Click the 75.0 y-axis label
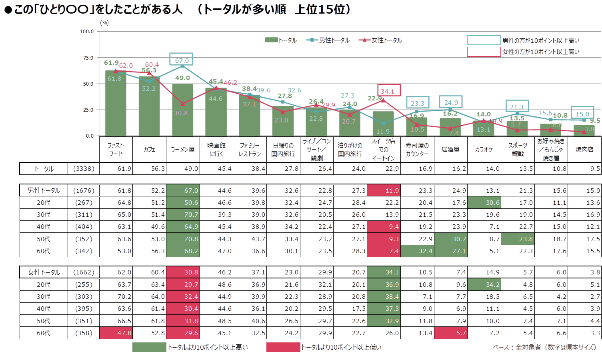 coord(88,58)
